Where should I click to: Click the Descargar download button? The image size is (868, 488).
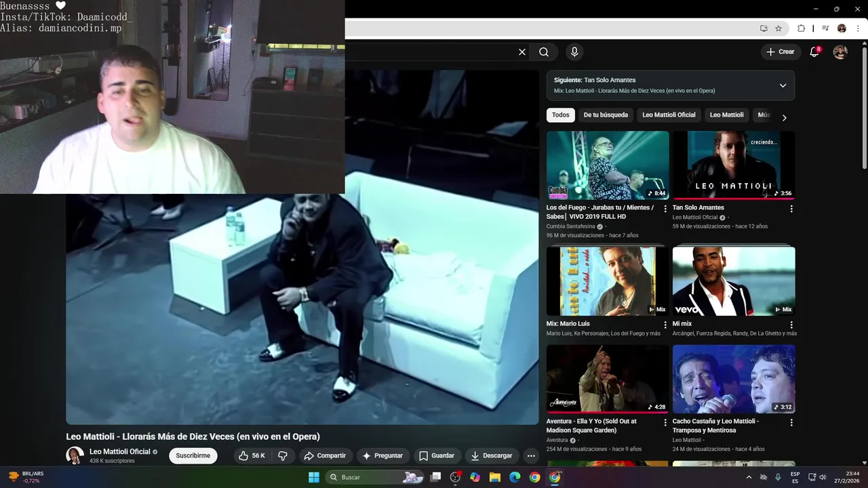[492, 455]
